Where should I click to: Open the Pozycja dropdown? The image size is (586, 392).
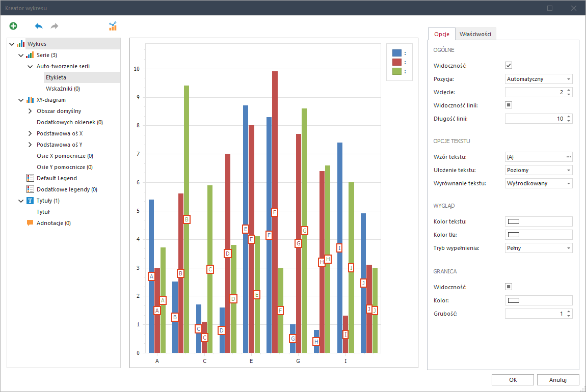(x=539, y=79)
